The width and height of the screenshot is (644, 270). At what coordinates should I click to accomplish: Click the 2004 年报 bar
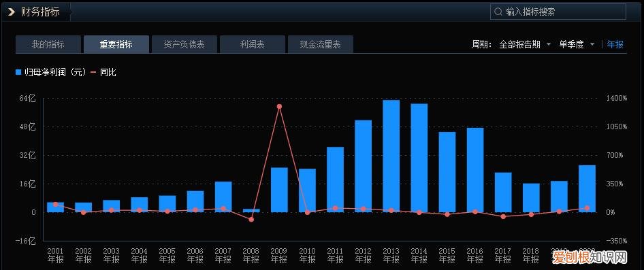140,205
